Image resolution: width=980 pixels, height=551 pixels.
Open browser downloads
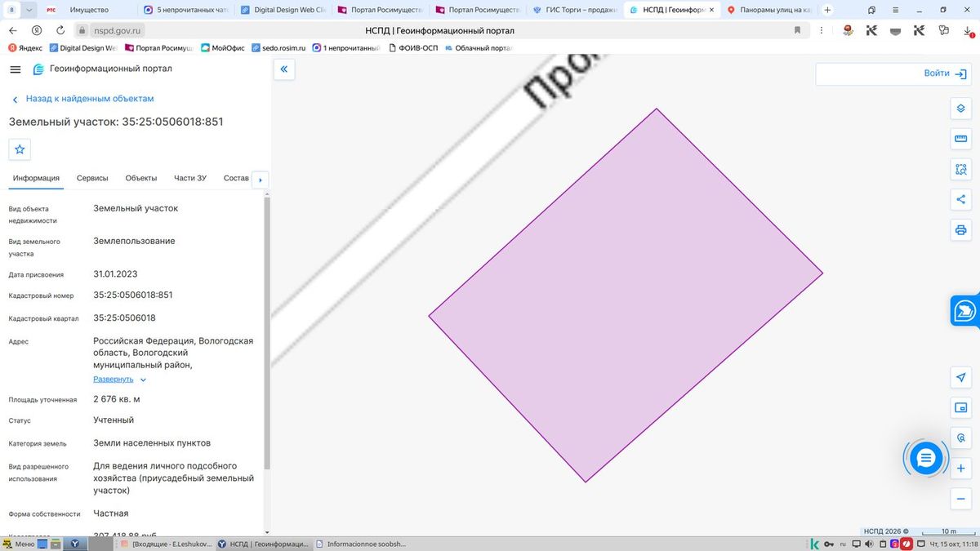point(969,30)
